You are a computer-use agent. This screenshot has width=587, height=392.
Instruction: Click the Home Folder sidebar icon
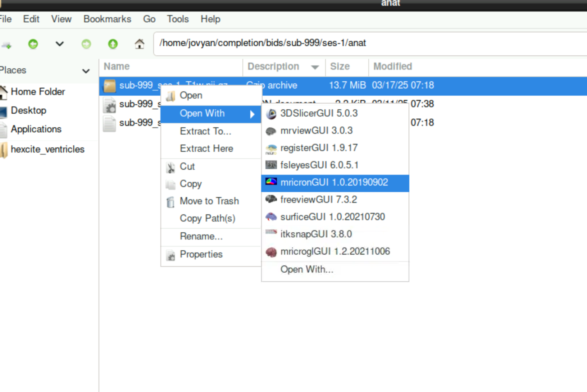click(x=3, y=92)
